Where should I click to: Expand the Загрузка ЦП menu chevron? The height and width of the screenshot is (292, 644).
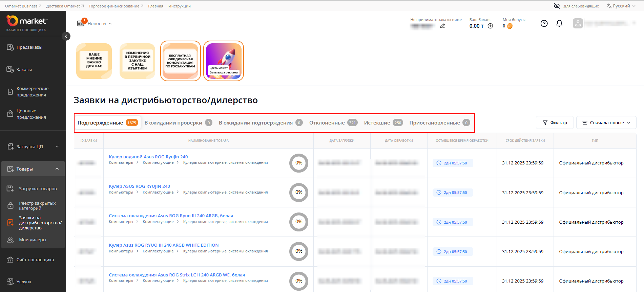[57, 147]
